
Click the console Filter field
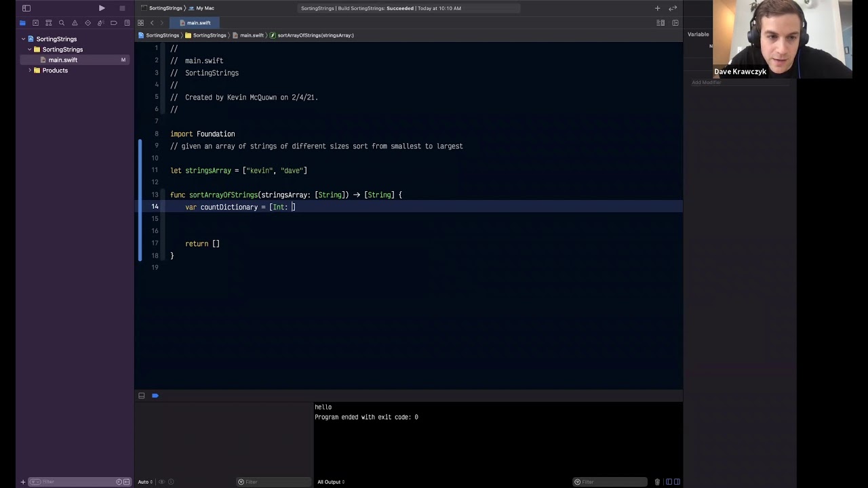pos(610,482)
